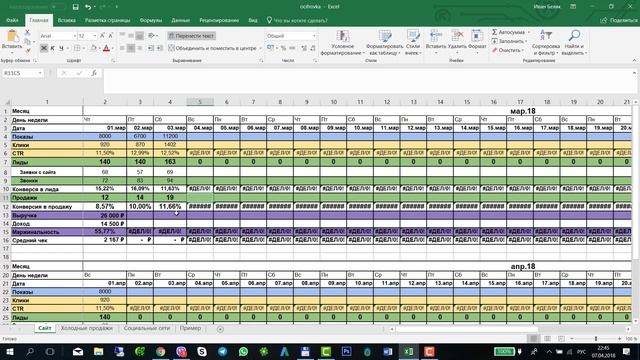Open the Файл menu tab
The image size is (640, 360).
pos(12,20)
